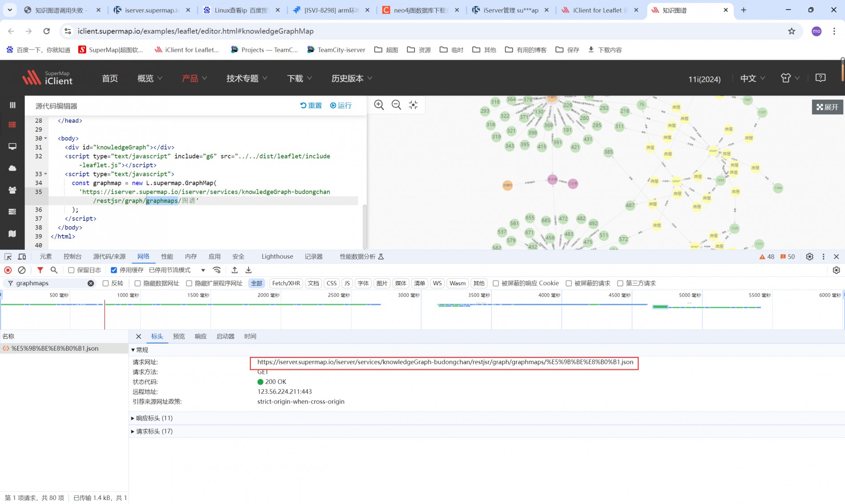845x504 pixels.
Task: Click the 展开 expand button on the map
Action: click(x=827, y=107)
